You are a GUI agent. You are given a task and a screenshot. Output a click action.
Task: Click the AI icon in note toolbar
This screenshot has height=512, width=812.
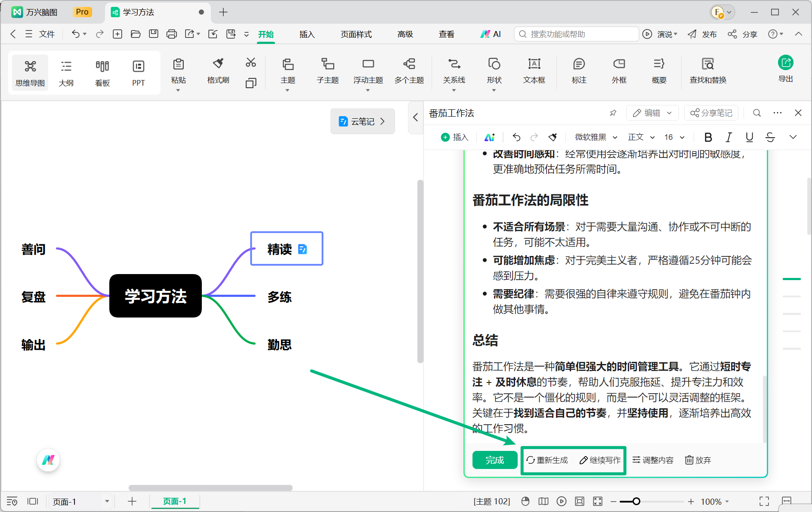point(490,137)
